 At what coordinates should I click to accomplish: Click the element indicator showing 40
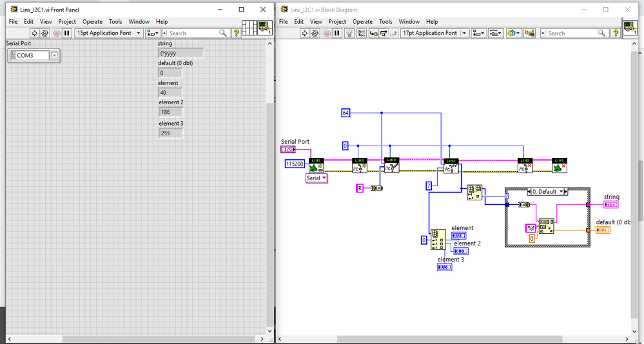[170, 93]
